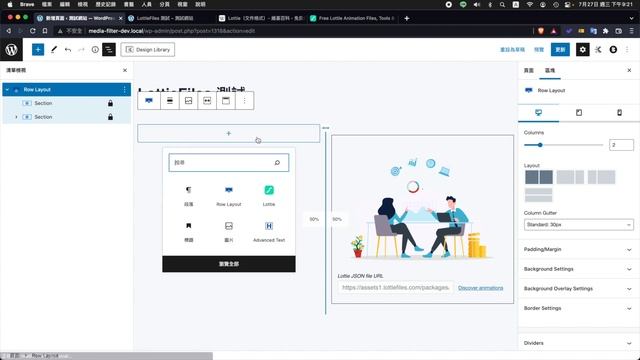This screenshot has width=640, height=360.
Task: Insert the Lottie block
Action: pyautogui.click(x=269, y=196)
